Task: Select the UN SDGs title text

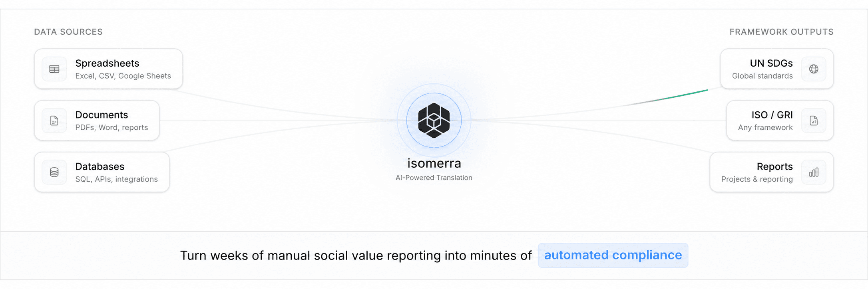Action: (x=771, y=63)
